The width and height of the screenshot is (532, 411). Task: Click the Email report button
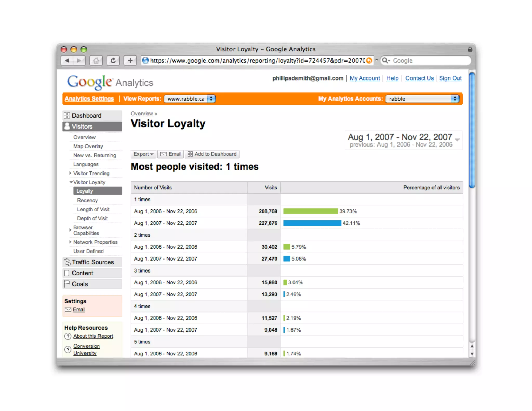[x=171, y=154]
